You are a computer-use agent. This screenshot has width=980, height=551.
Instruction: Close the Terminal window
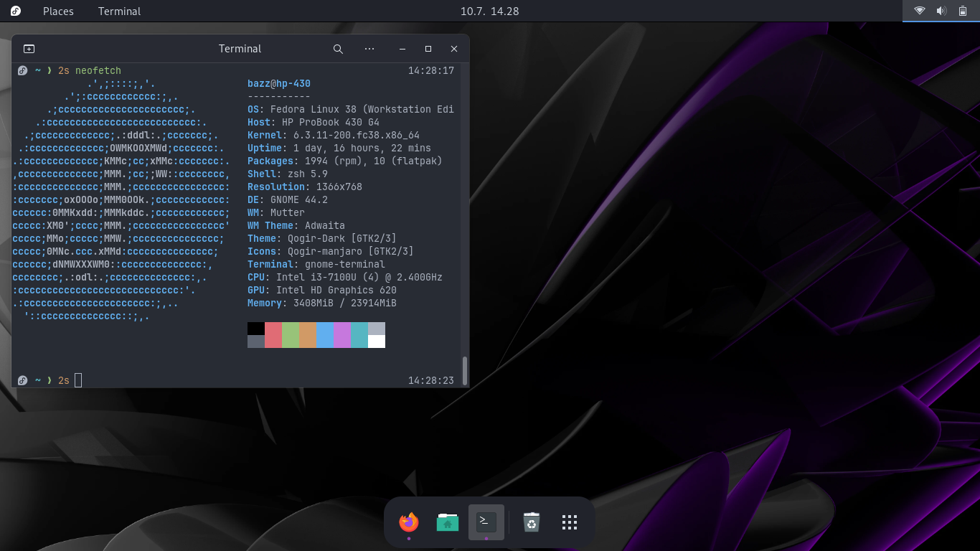(454, 49)
